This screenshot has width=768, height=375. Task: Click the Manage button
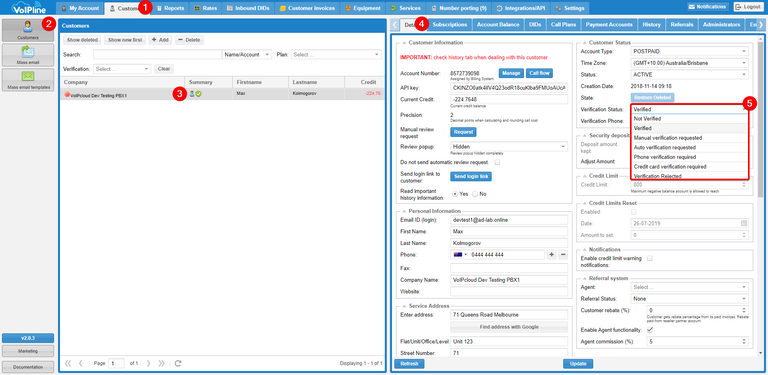coord(511,73)
